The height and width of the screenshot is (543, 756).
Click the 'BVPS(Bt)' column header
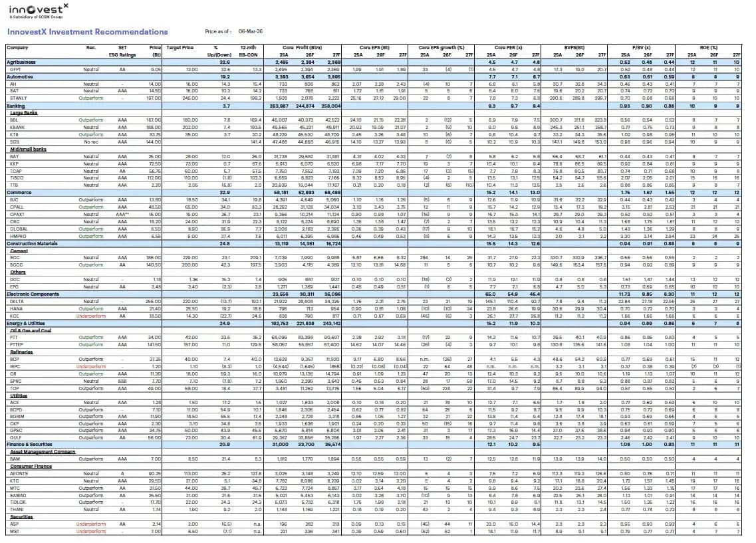click(x=574, y=48)
